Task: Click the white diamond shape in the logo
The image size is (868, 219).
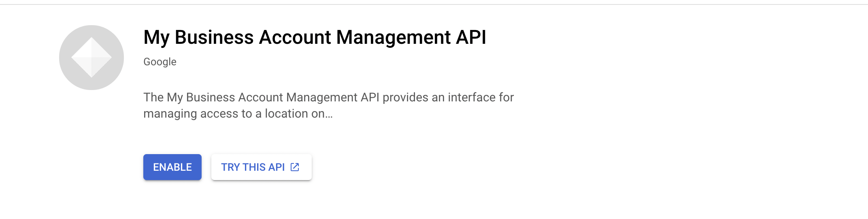Action: tap(91, 57)
